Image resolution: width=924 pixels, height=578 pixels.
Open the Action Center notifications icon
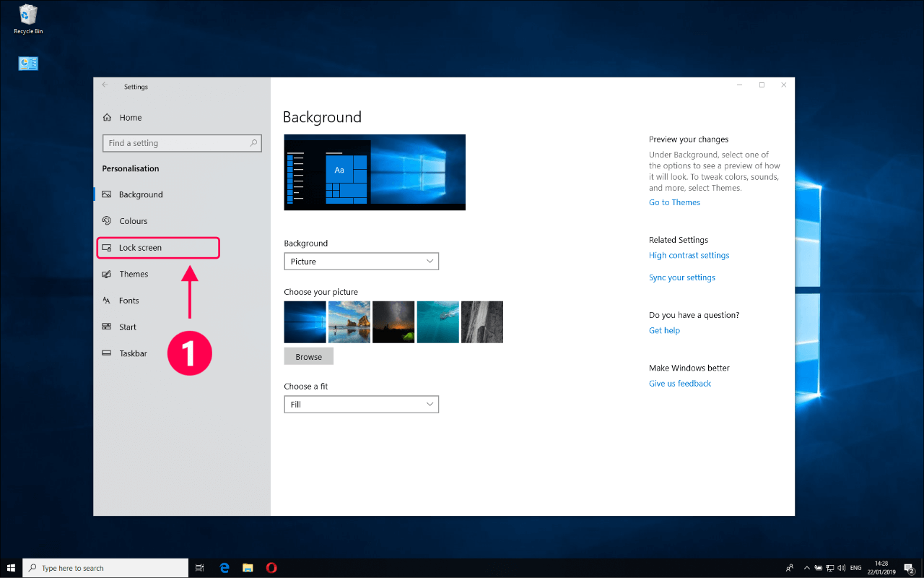tap(909, 568)
